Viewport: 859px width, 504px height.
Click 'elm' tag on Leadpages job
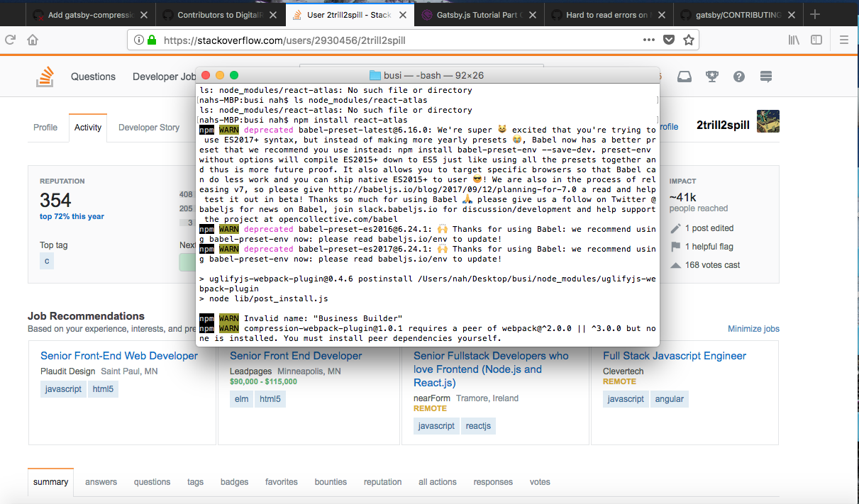click(242, 399)
